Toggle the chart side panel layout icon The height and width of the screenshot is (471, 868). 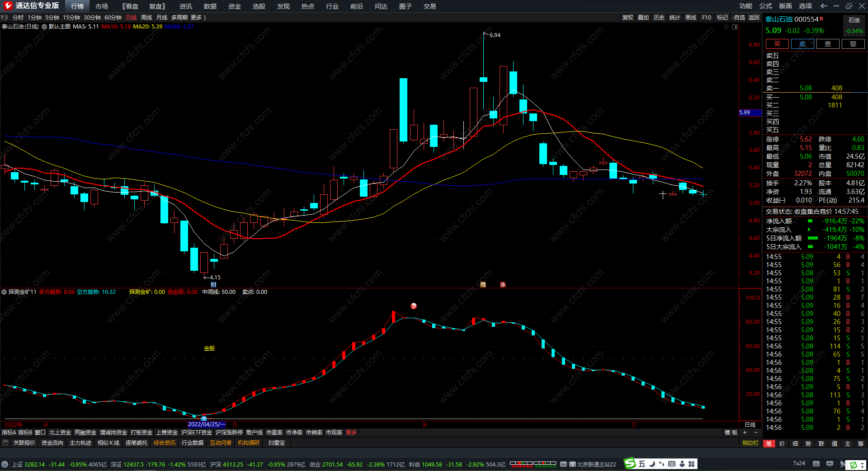[x=735, y=27]
